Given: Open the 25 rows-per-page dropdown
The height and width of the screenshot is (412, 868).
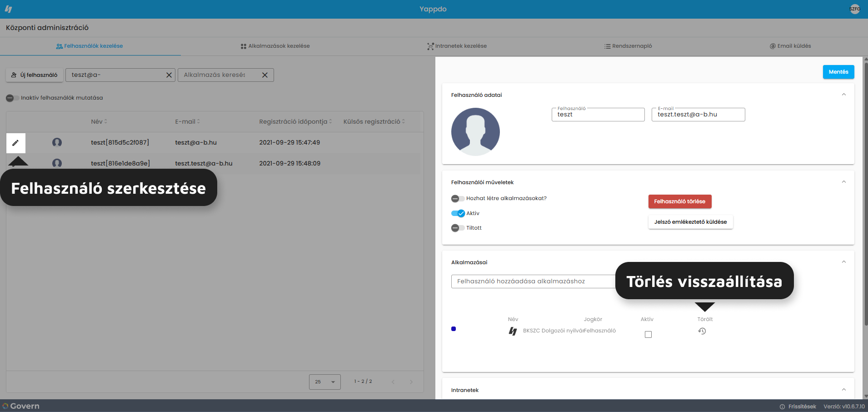Looking at the screenshot, I should (325, 382).
